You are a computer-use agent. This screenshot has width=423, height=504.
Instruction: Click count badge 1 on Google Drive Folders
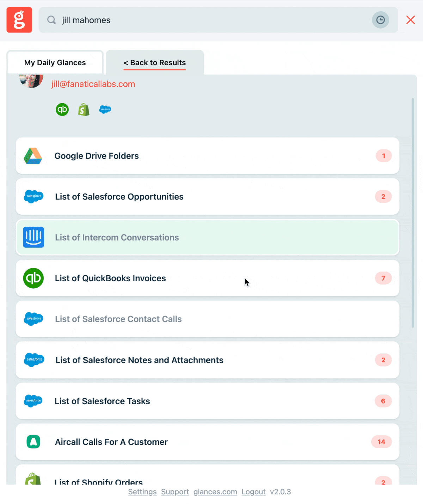[x=384, y=156]
